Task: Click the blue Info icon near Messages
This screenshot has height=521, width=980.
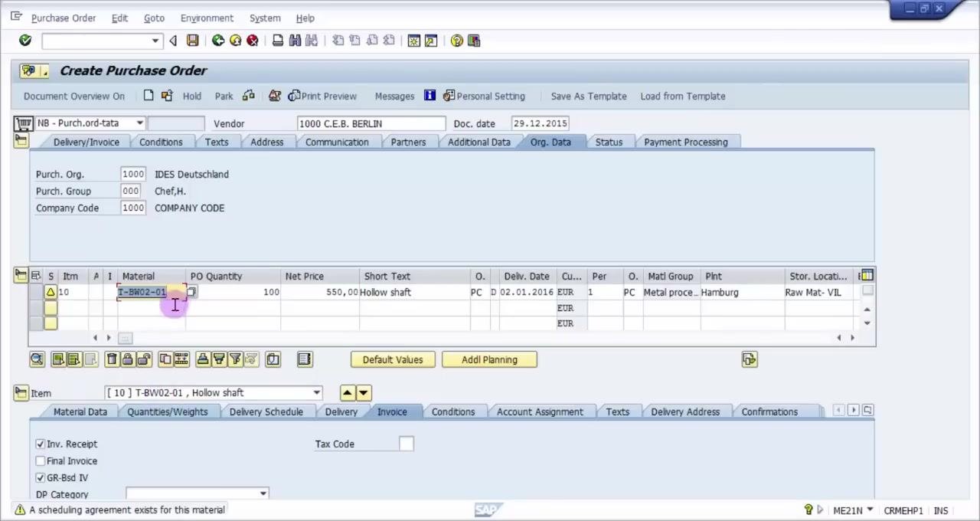Action: (x=430, y=96)
